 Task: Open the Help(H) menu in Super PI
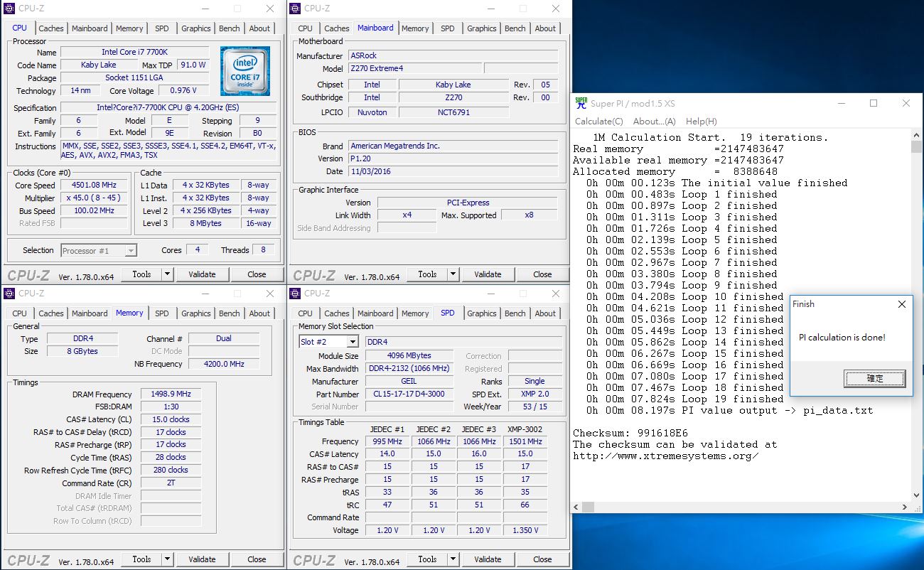pyautogui.click(x=702, y=122)
